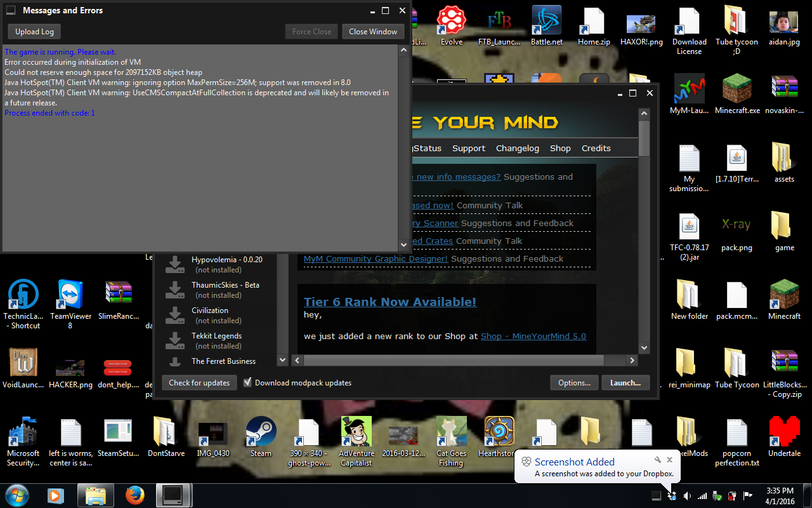This screenshot has width=812, height=508.
Task: Open the Windows Start menu
Action: coord(16,495)
